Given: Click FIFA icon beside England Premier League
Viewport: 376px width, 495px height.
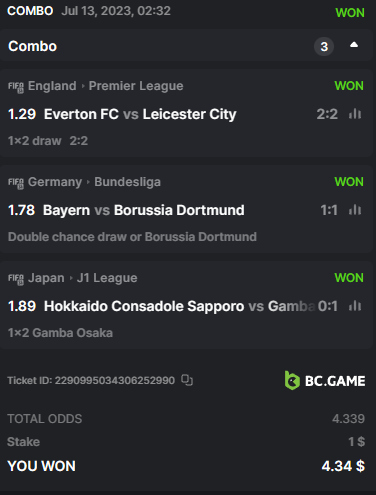Looking at the screenshot, I should click(16, 87).
